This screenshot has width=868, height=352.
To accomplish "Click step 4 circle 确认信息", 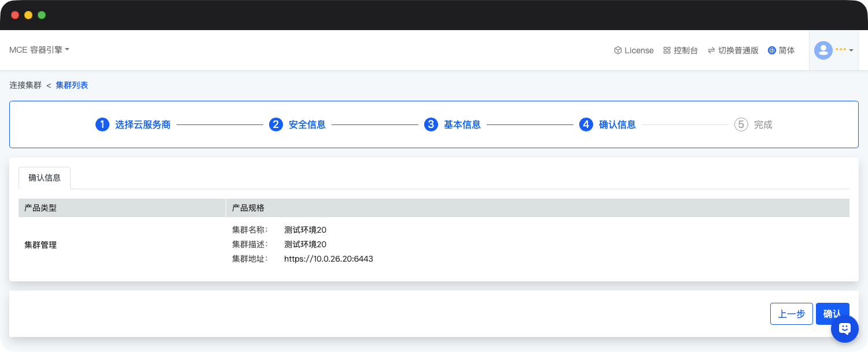I will pos(586,124).
